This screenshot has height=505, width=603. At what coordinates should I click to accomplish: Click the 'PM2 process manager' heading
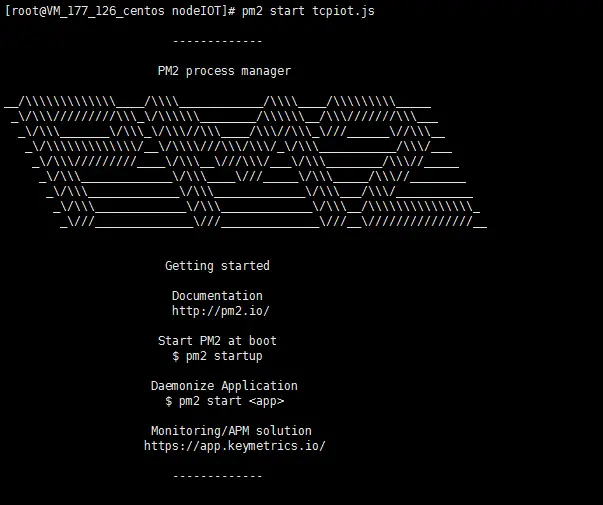click(x=225, y=71)
